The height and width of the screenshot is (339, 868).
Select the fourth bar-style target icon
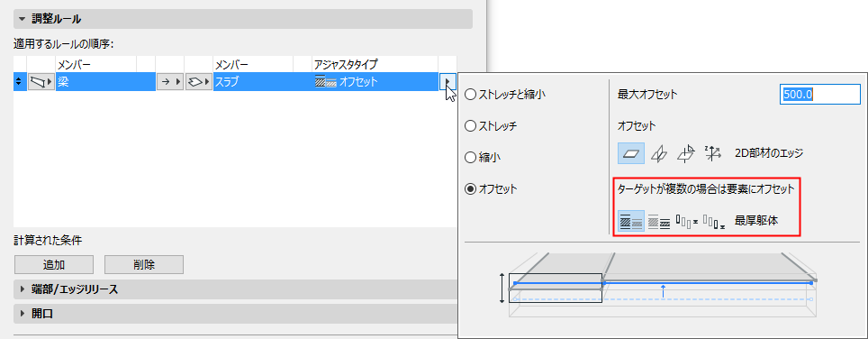[714, 221]
